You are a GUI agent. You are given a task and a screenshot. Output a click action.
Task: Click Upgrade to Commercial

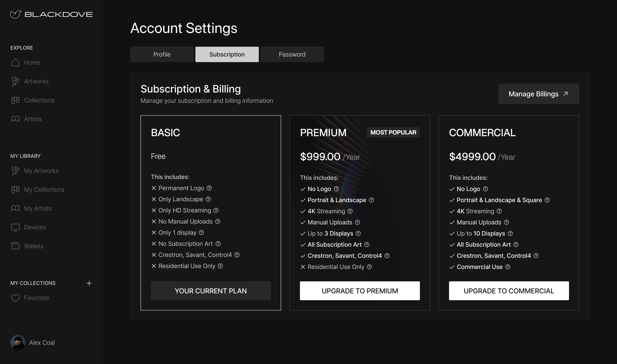coord(509,291)
